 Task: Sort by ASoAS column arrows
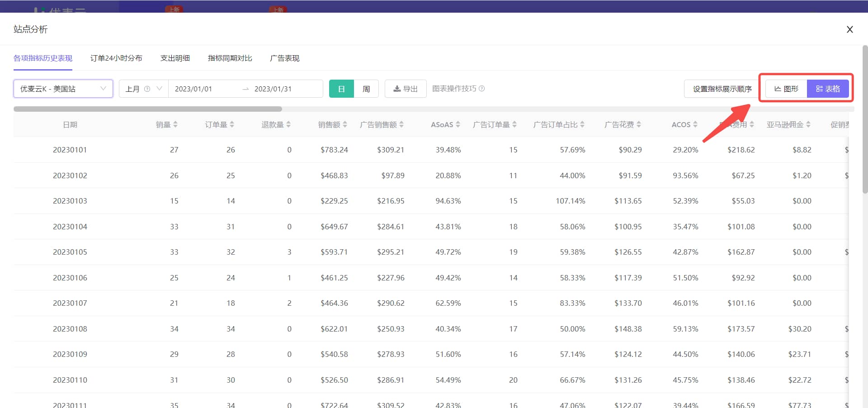[x=458, y=124]
